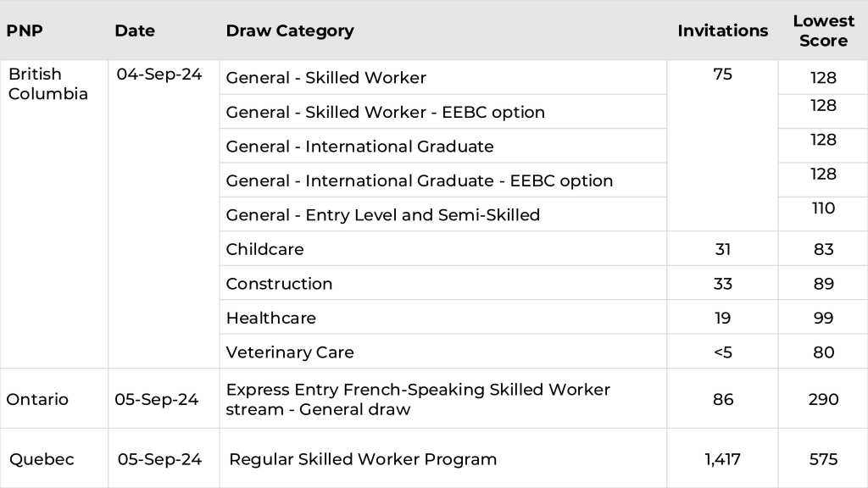Screen dimensions: 868x488
Task: Click the Lowest Score header
Action: click(822, 31)
